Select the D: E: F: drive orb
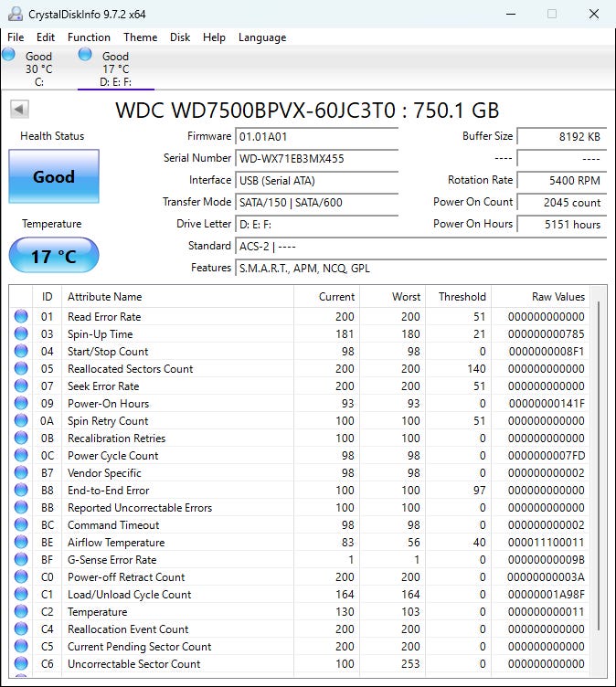616x687 pixels. [86, 55]
